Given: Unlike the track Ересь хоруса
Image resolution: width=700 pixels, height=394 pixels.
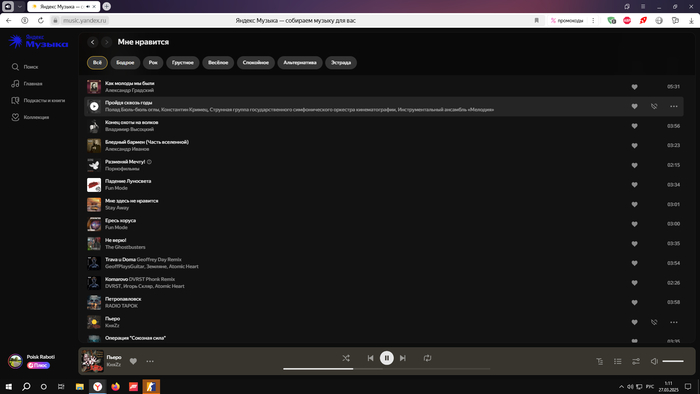Looking at the screenshot, I should click(x=634, y=224).
